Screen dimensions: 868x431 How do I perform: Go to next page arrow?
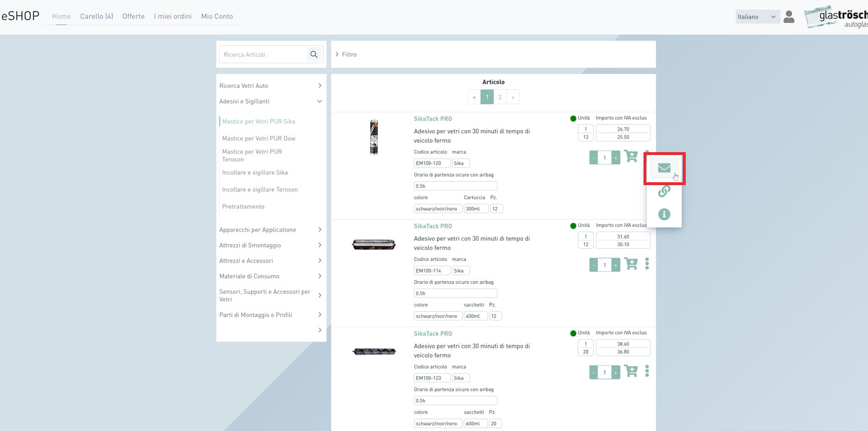[x=513, y=97]
